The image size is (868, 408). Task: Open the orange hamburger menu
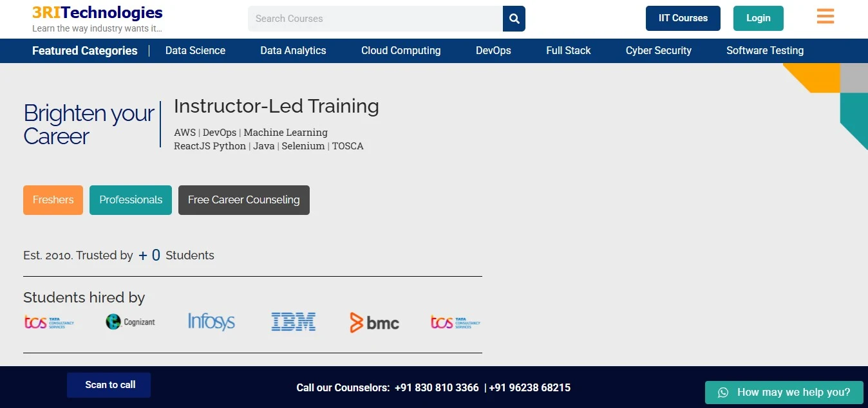[825, 17]
